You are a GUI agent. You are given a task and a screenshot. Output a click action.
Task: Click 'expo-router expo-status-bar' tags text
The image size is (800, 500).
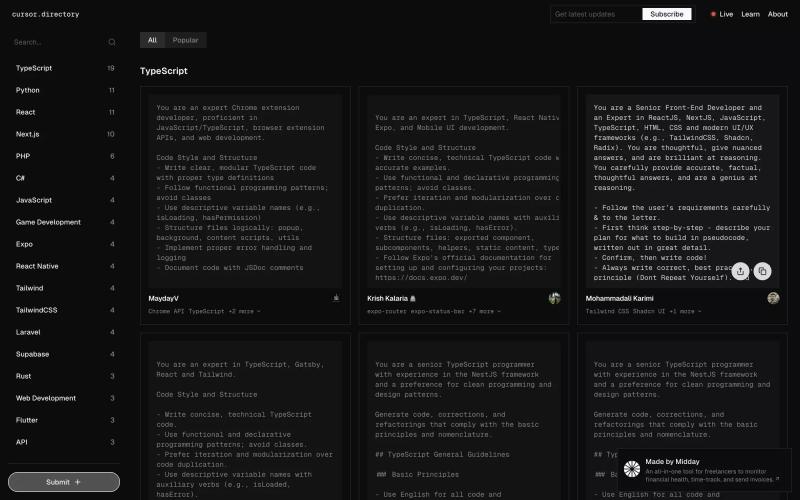click(416, 311)
